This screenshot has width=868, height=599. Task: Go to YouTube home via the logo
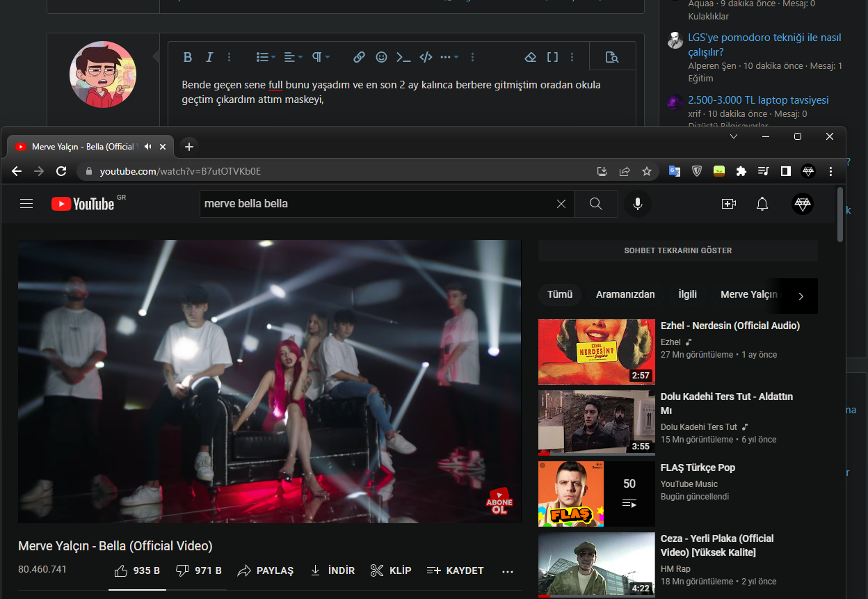tap(83, 204)
